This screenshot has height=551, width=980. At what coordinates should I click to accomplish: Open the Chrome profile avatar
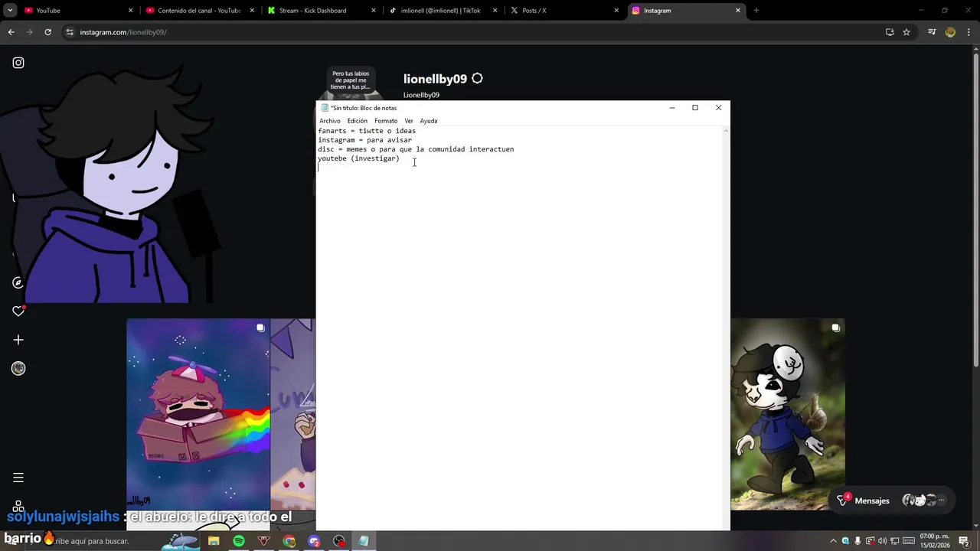tap(950, 32)
